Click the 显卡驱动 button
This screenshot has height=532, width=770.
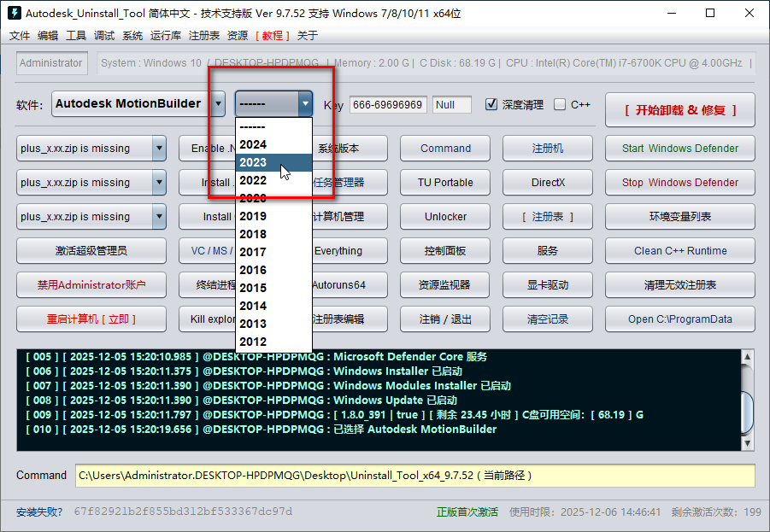(x=548, y=284)
